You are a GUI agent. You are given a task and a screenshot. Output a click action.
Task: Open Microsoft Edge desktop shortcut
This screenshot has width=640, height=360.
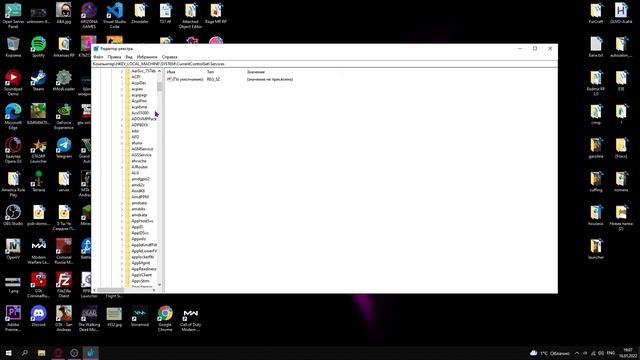(x=13, y=116)
